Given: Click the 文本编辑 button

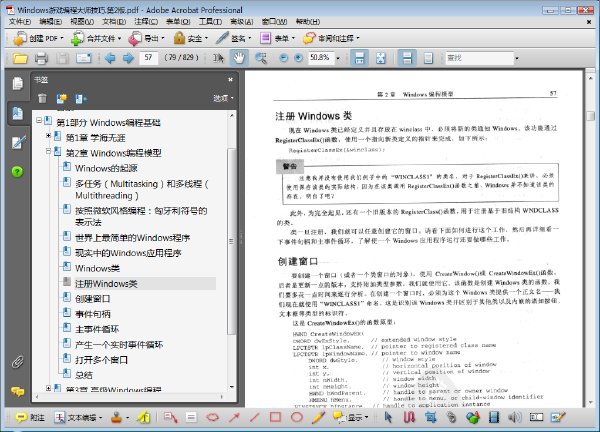Looking at the screenshot, I should [x=78, y=417].
